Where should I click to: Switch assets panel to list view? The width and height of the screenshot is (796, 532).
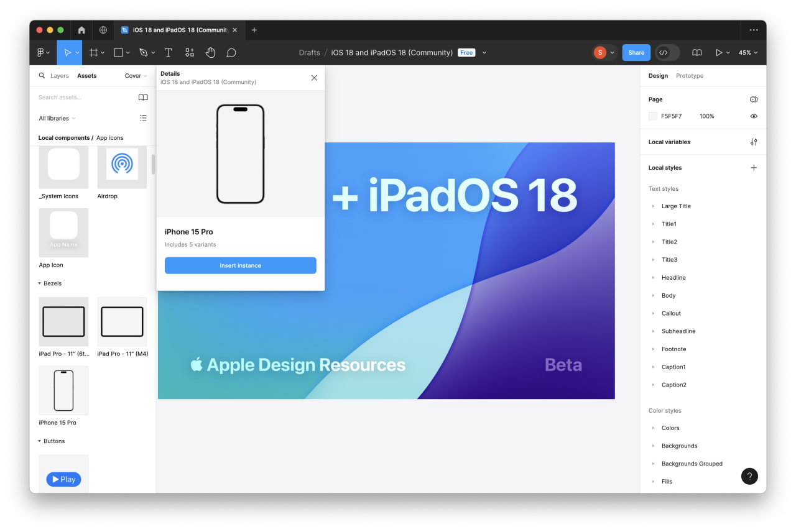[x=143, y=117]
